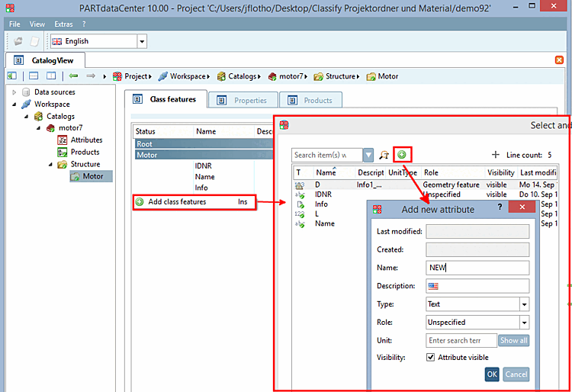Open the search field dropdown arrow
Viewport: 572px width, 392px height.
(368, 155)
